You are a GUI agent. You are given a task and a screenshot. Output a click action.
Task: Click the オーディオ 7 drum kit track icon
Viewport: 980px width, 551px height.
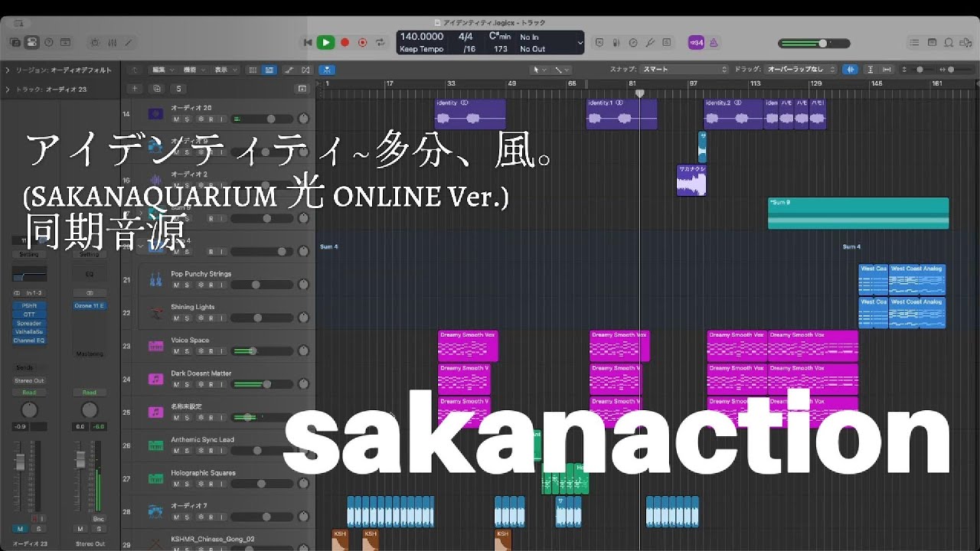tap(155, 512)
